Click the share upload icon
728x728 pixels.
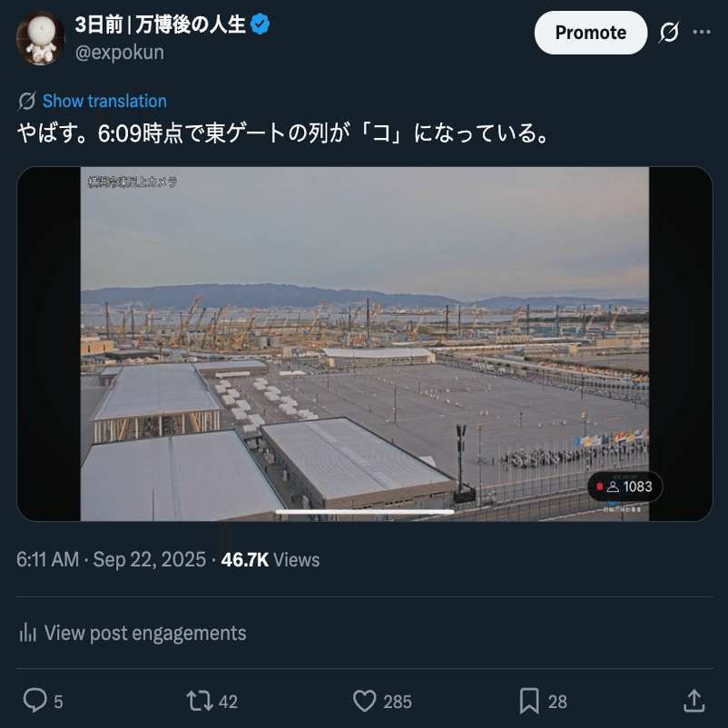point(694,701)
